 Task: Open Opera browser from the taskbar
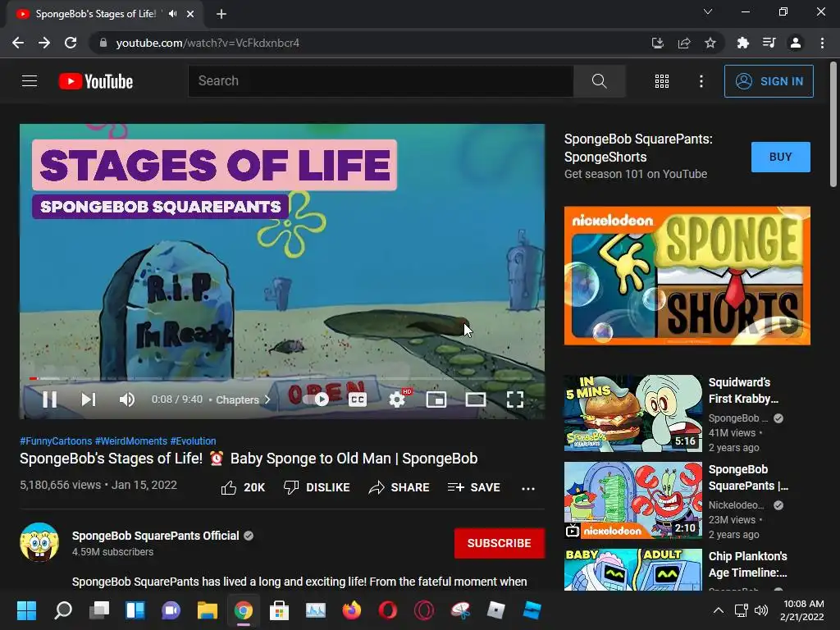(x=388, y=610)
